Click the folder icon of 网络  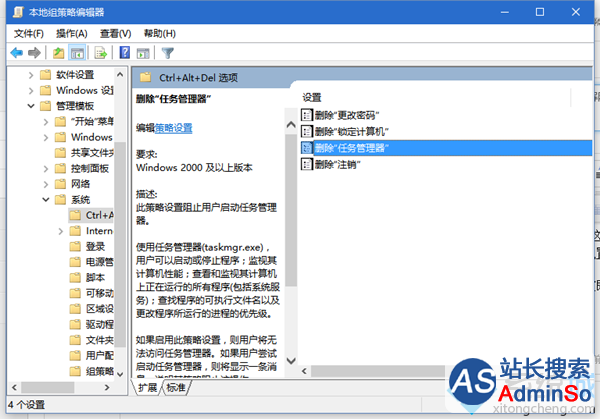coord(60,184)
